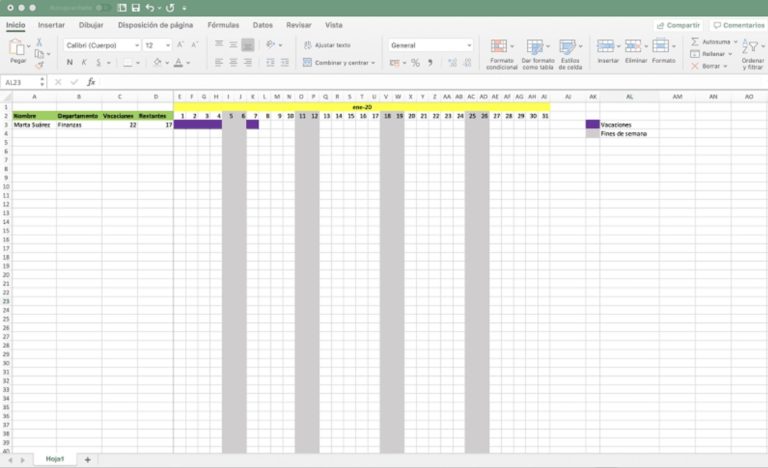This screenshot has height=468, width=768.
Task: Click the purple Vacaciones legend swatch
Action: 592,125
